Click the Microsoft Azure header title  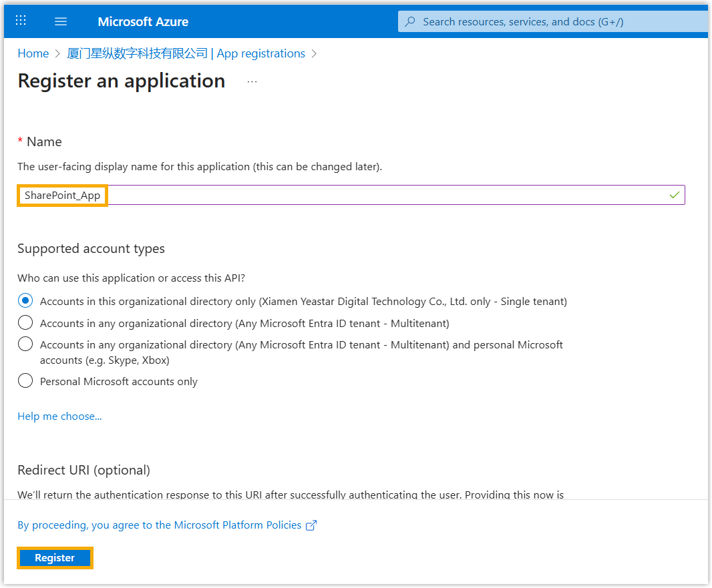[143, 21]
